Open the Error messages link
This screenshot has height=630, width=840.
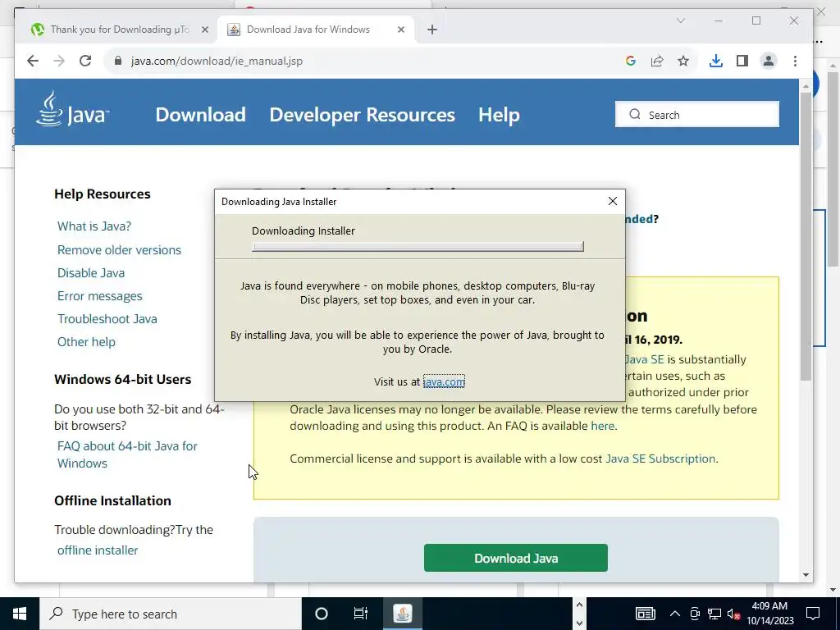coord(99,295)
